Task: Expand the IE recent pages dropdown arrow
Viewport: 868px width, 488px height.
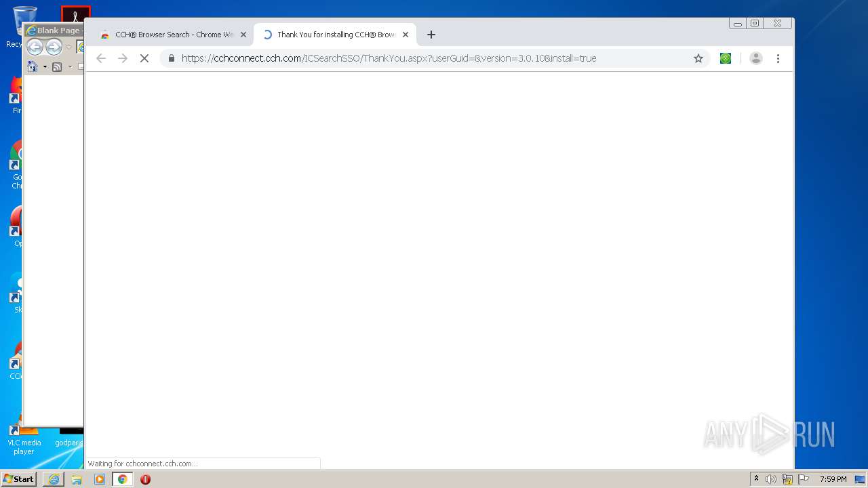Action: (68, 47)
